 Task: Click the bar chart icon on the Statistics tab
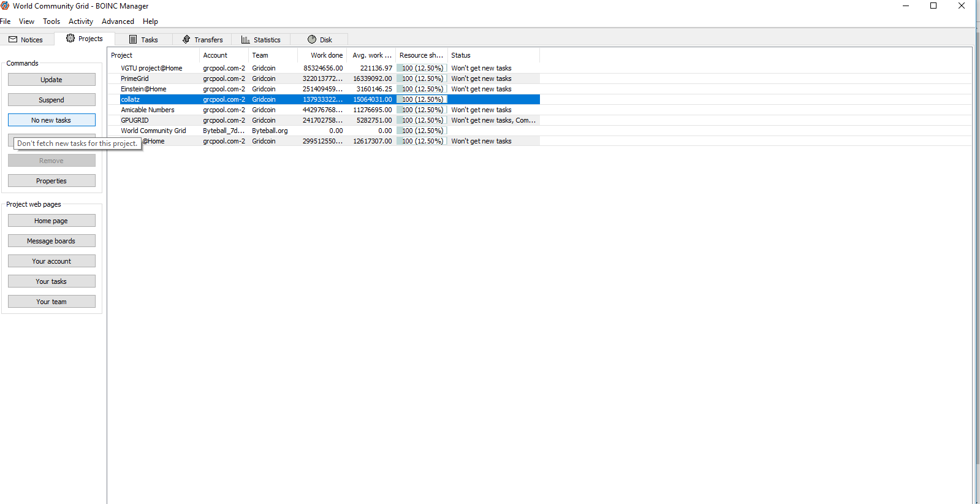(246, 39)
